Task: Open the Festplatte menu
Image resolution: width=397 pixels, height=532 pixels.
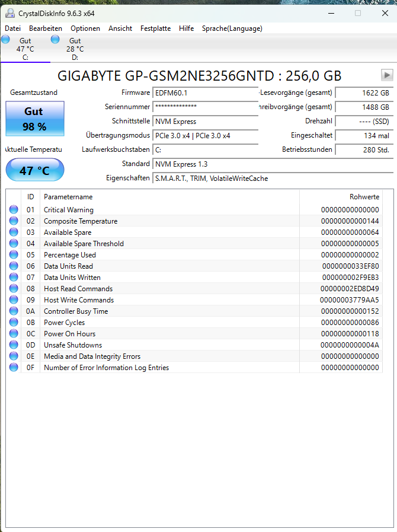Action: pos(155,28)
